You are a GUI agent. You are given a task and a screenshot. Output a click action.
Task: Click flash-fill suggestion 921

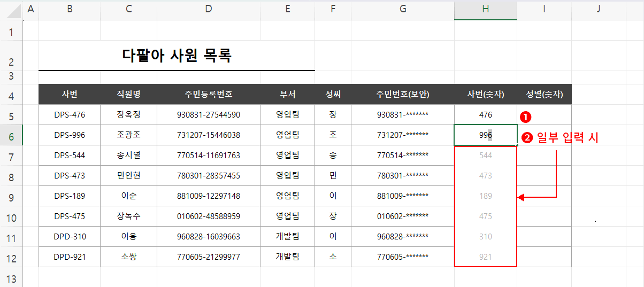pyautogui.click(x=486, y=257)
